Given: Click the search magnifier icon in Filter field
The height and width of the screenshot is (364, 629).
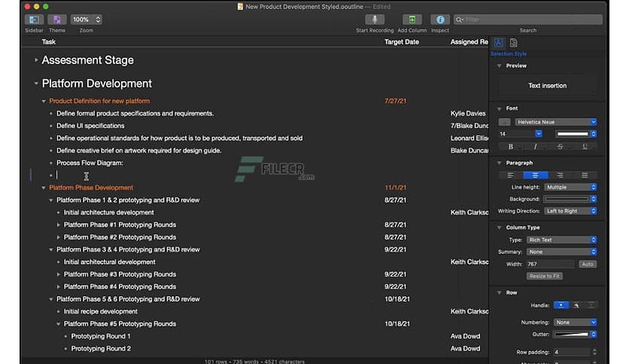Looking at the screenshot, I should 460,20.
